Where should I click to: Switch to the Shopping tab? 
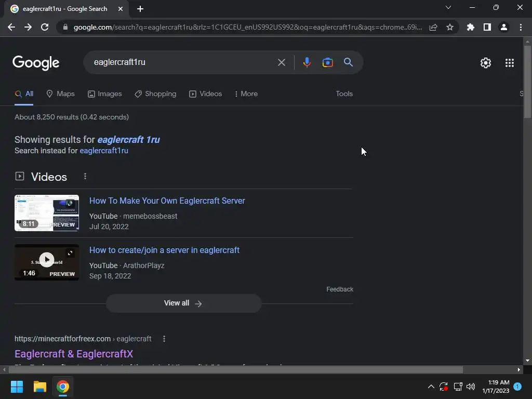click(155, 94)
